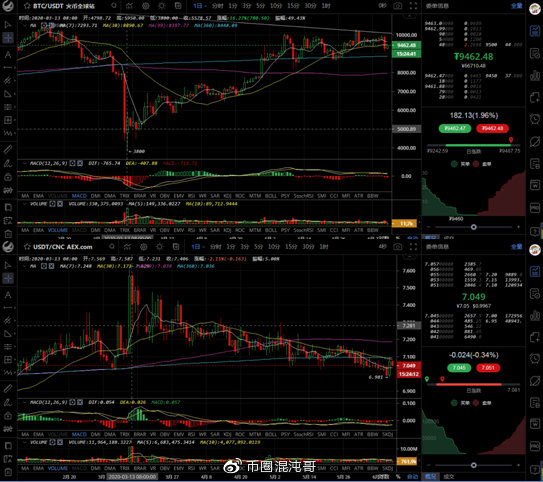This screenshot has width=543, height=482.
Task: Open the 1日 interval dropdown on BTC/USDT
Action: tap(199, 6)
